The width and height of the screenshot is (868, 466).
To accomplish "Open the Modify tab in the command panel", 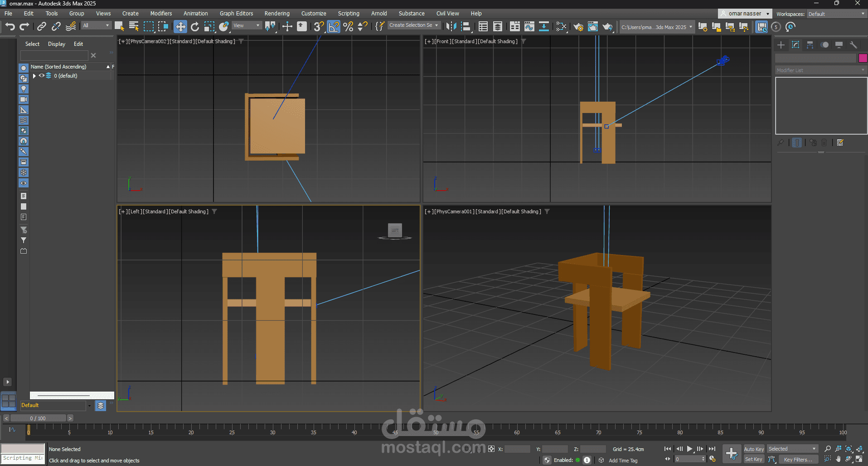I will point(795,44).
